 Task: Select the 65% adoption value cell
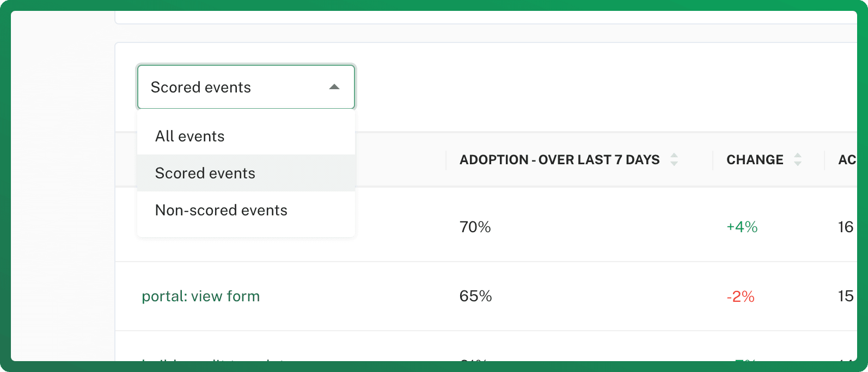[x=476, y=296]
